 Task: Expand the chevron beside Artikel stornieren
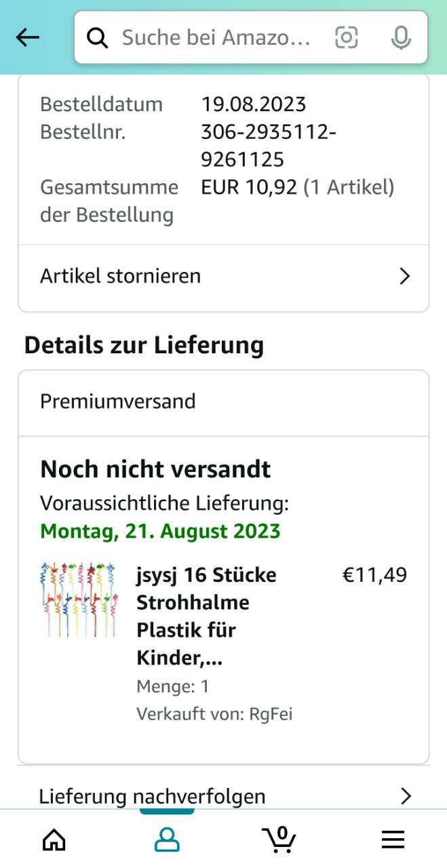[405, 276]
